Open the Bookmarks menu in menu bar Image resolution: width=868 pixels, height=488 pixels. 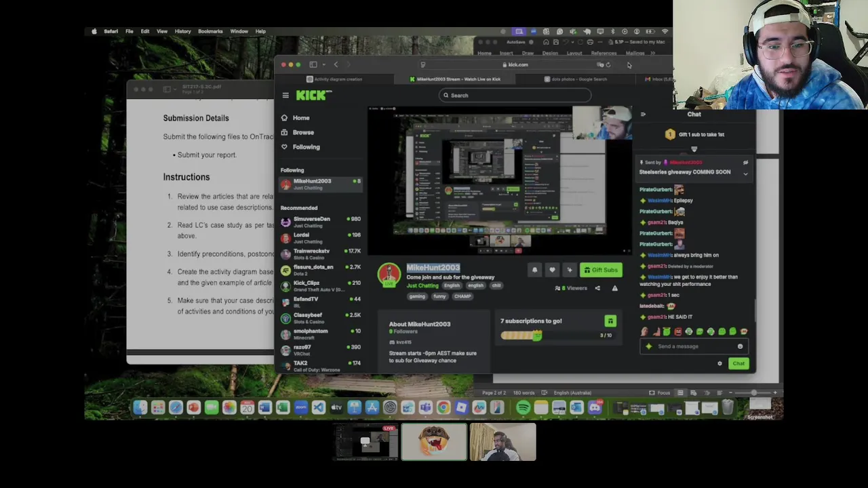tap(210, 31)
